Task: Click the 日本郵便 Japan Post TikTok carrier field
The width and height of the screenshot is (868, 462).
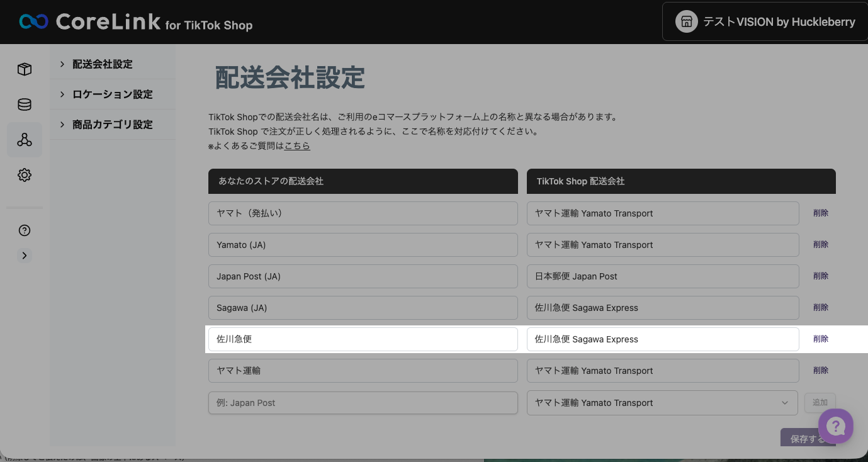Action: [x=663, y=276]
